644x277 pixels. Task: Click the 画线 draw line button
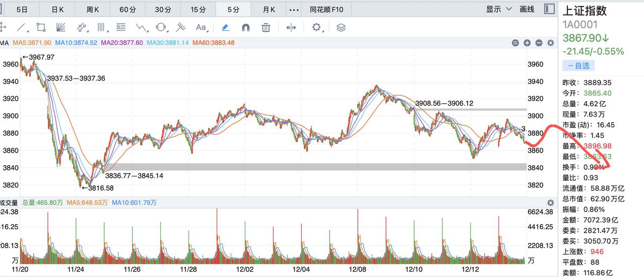pyautogui.click(x=527, y=9)
